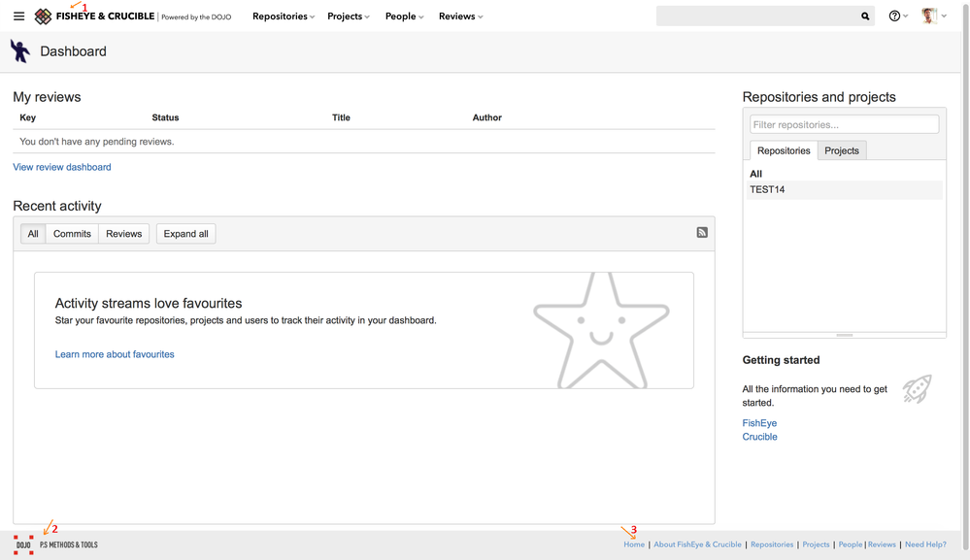Image resolution: width=970 pixels, height=560 pixels.
Task: Click the rocket icon under Getting started
Action: [917, 389]
